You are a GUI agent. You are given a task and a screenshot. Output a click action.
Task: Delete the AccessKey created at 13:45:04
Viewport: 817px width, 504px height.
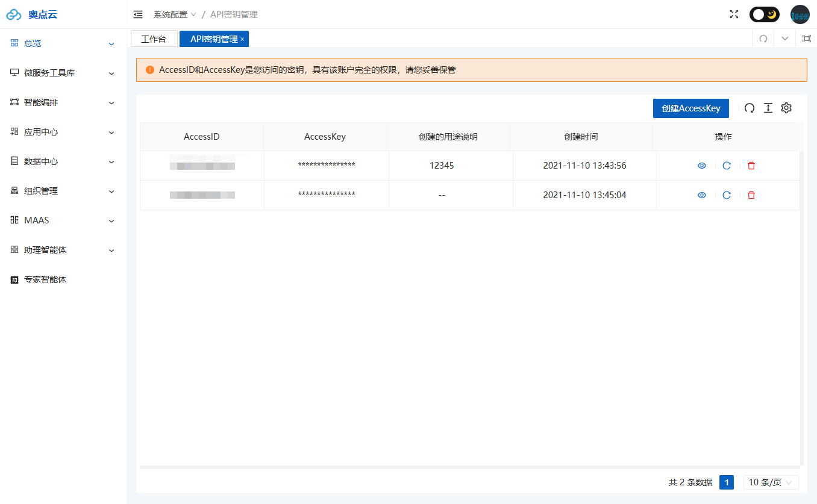pos(751,195)
